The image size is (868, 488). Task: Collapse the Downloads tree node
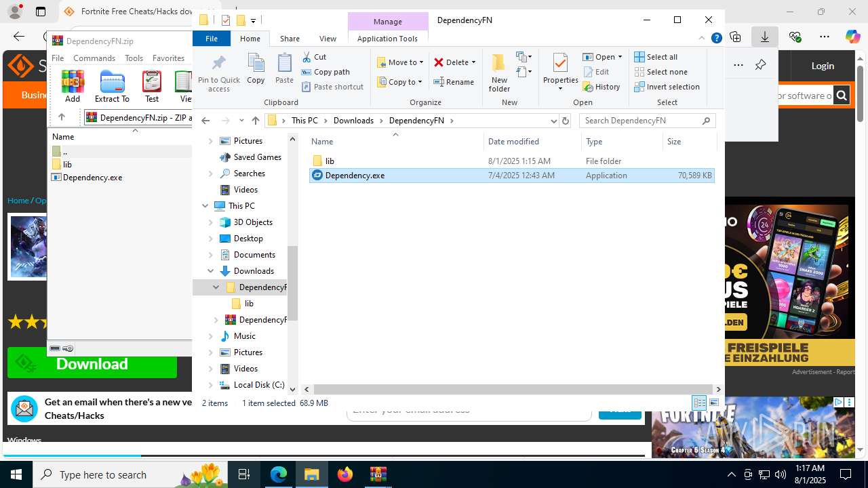point(211,271)
